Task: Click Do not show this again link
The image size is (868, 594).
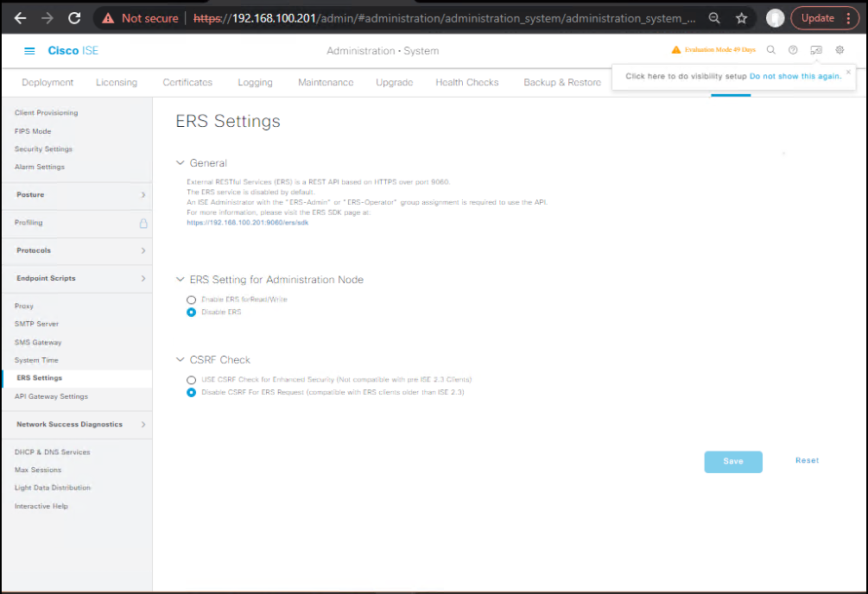Action: coord(795,76)
